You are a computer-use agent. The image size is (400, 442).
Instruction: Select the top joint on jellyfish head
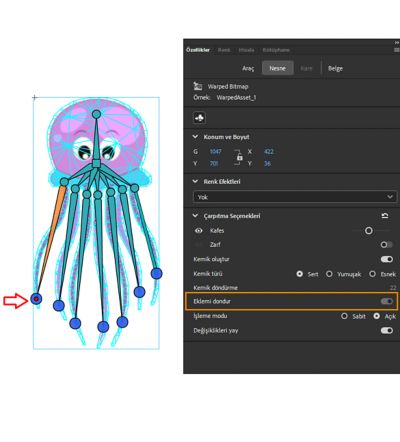pos(96,114)
